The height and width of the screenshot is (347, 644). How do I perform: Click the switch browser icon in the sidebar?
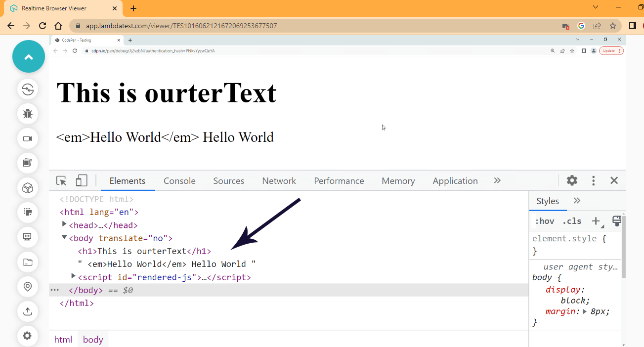click(x=28, y=89)
